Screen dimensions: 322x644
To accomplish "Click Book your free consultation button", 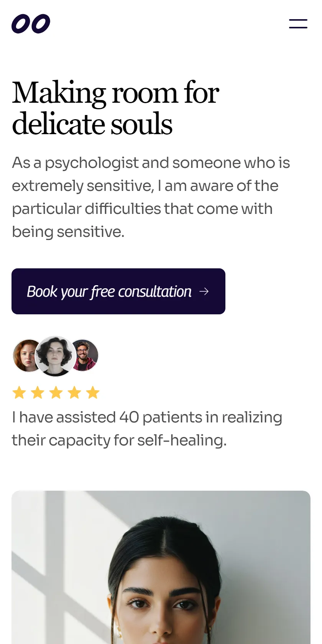I will point(118,291).
